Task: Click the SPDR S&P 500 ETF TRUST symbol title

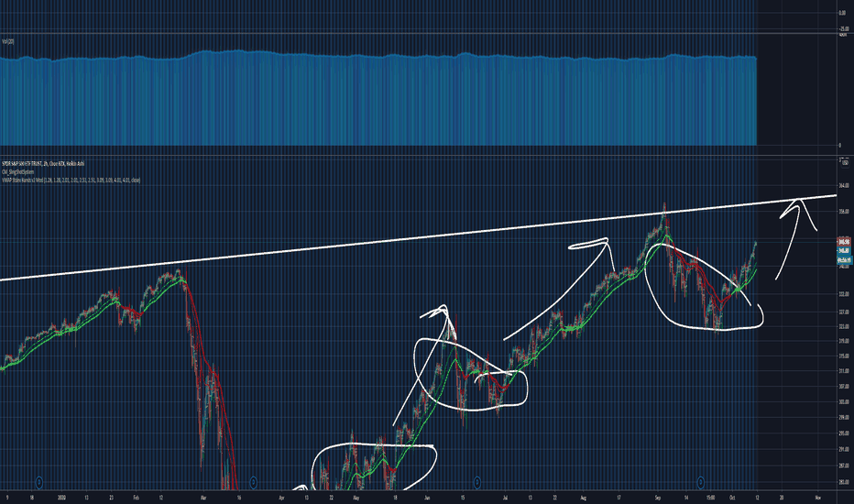Action: tap(43, 163)
